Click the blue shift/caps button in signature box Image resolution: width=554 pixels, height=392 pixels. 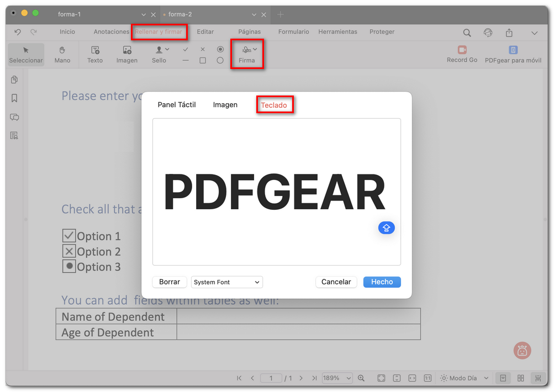[386, 227]
